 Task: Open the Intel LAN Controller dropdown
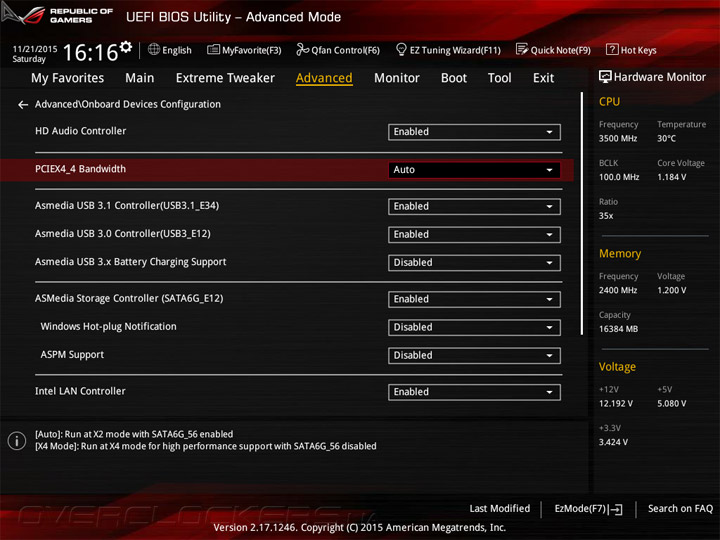[474, 392]
